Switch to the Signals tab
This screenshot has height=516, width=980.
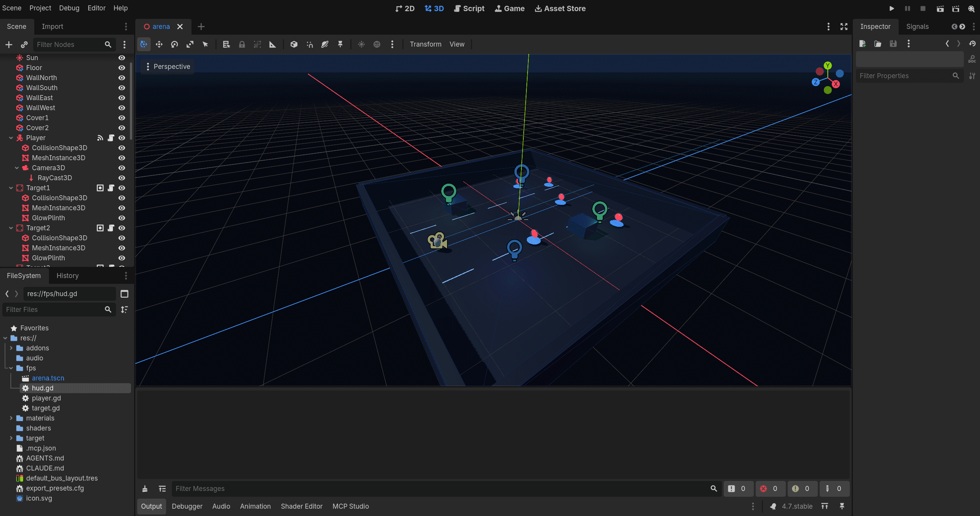917,27
